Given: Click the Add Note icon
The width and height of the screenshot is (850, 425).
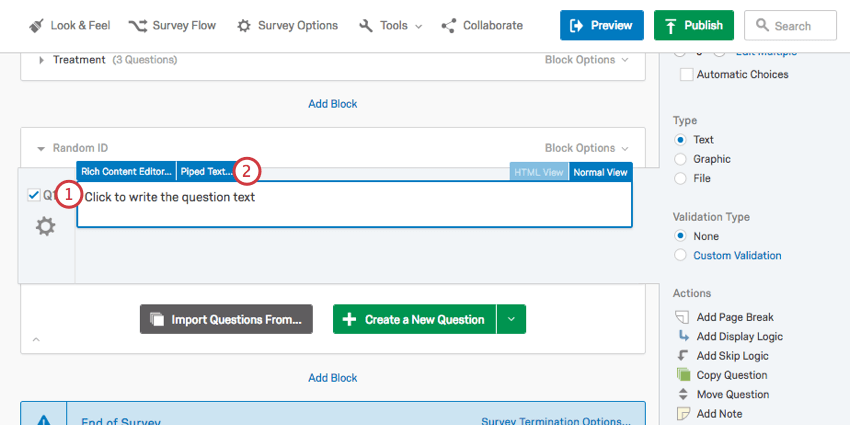Looking at the screenshot, I should pyautogui.click(x=684, y=413).
